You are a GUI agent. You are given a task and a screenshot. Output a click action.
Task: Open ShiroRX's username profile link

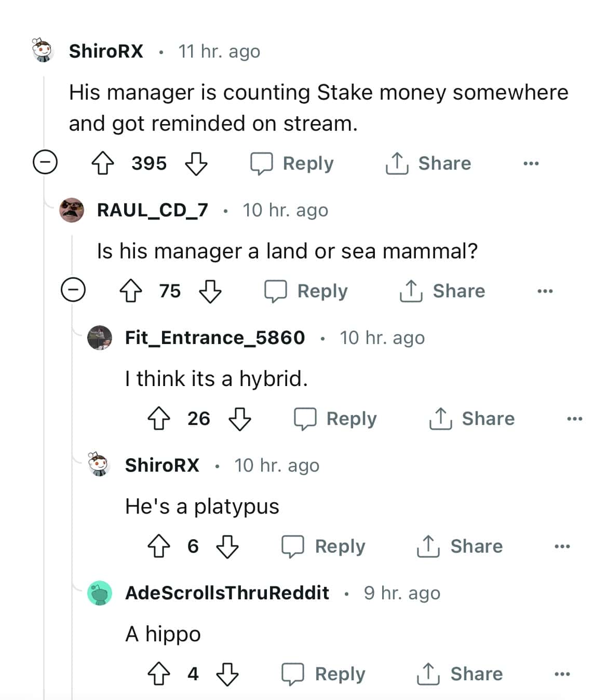click(x=106, y=50)
